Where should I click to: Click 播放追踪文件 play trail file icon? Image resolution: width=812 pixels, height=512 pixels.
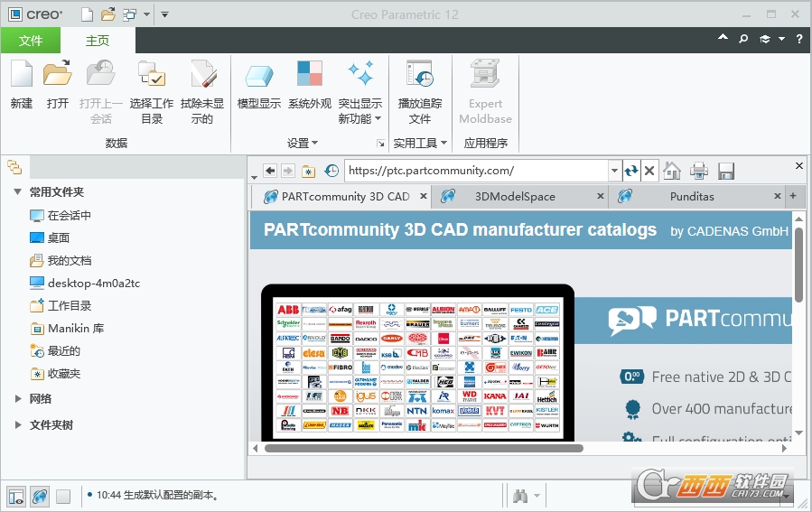tap(420, 73)
